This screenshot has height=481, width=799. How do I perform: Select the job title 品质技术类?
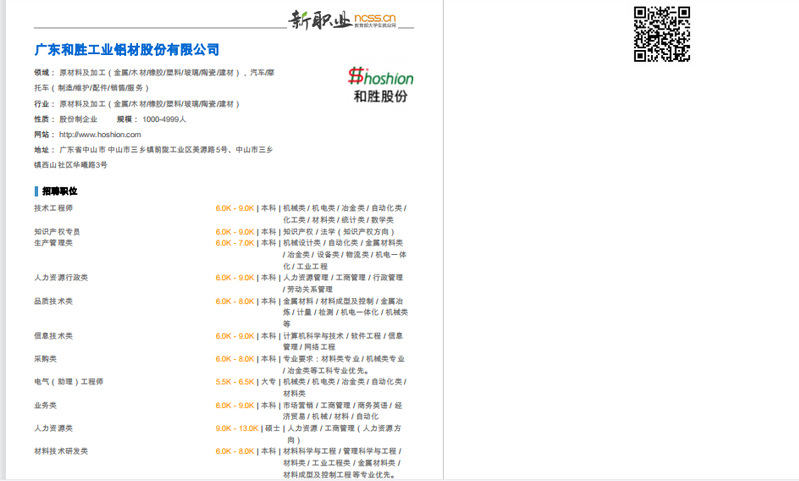click(x=54, y=301)
